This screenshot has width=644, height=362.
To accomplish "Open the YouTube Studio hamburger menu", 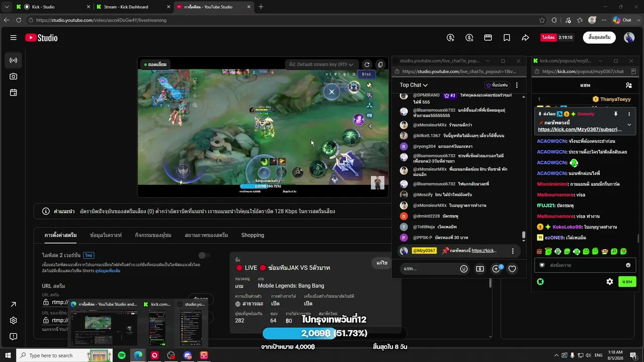I will (14, 38).
